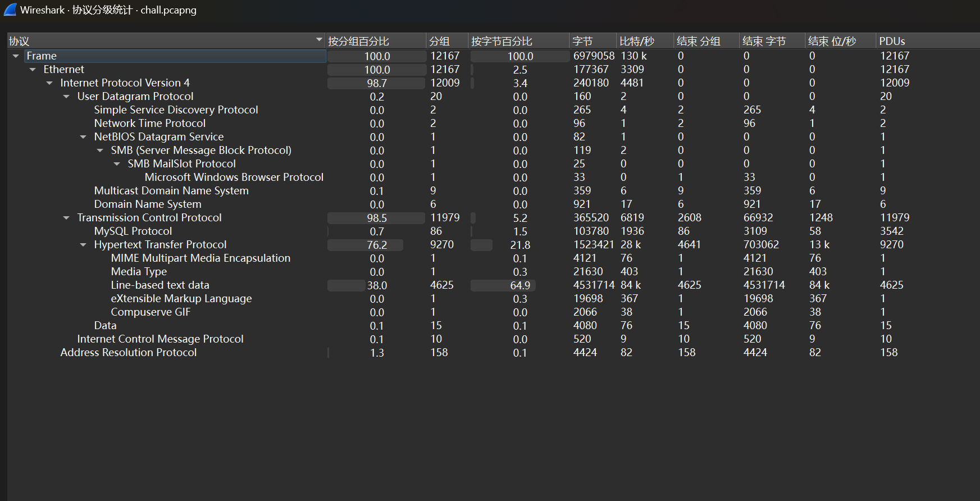
Task: Collapse Transmission Control Protocol node
Action: 66,218
